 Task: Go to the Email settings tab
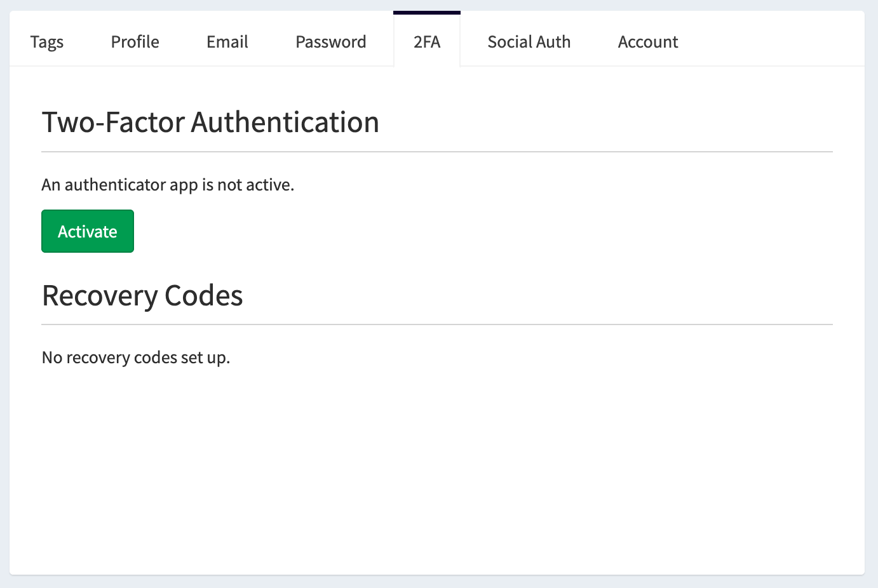click(227, 42)
